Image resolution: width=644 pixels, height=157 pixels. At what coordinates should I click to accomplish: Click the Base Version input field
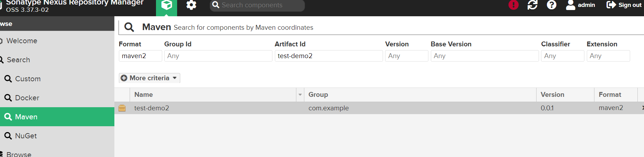click(484, 56)
